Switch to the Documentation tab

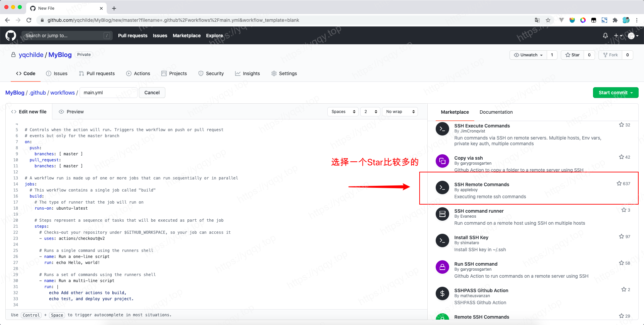pos(496,112)
